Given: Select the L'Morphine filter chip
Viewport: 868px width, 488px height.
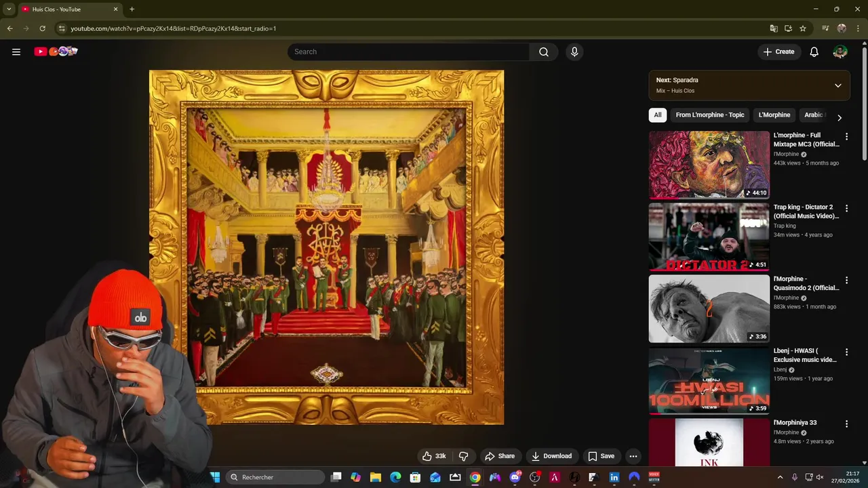Looking at the screenshot, I should [774, 115].
